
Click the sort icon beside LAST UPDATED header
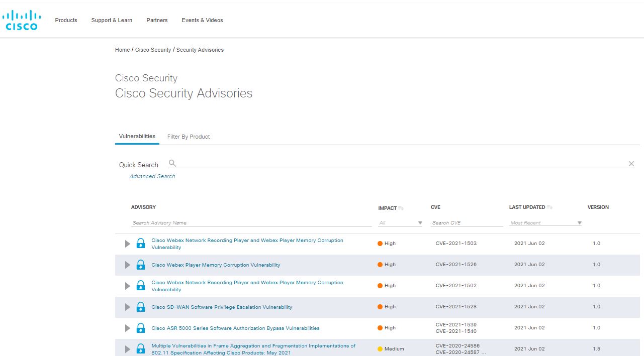[549, 207]
